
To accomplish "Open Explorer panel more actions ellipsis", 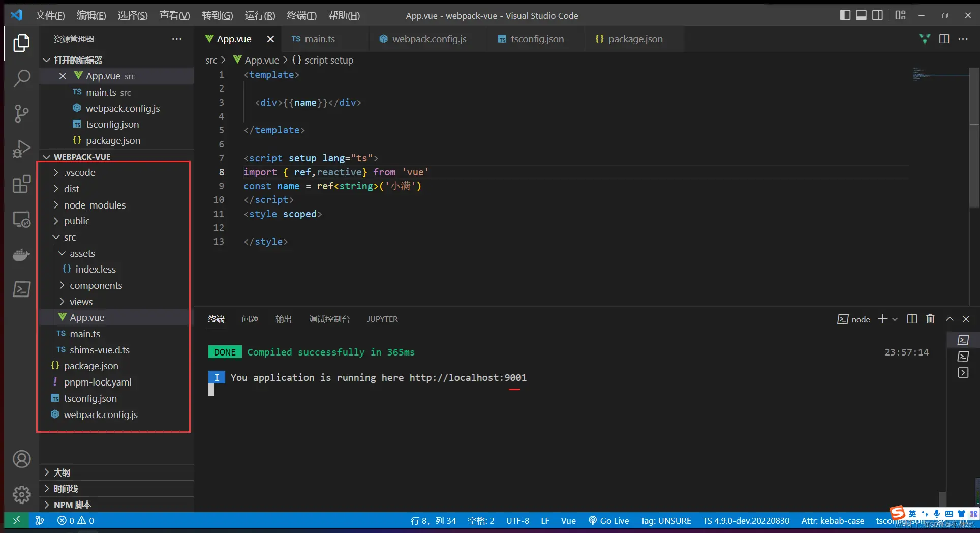I will pyautogui.click(x=177, y=39).
